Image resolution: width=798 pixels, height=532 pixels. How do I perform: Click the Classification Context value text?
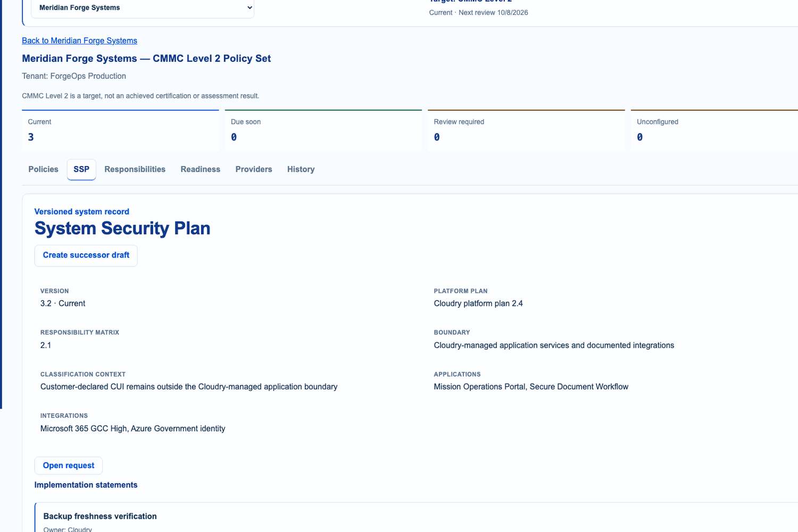(189, 387)
